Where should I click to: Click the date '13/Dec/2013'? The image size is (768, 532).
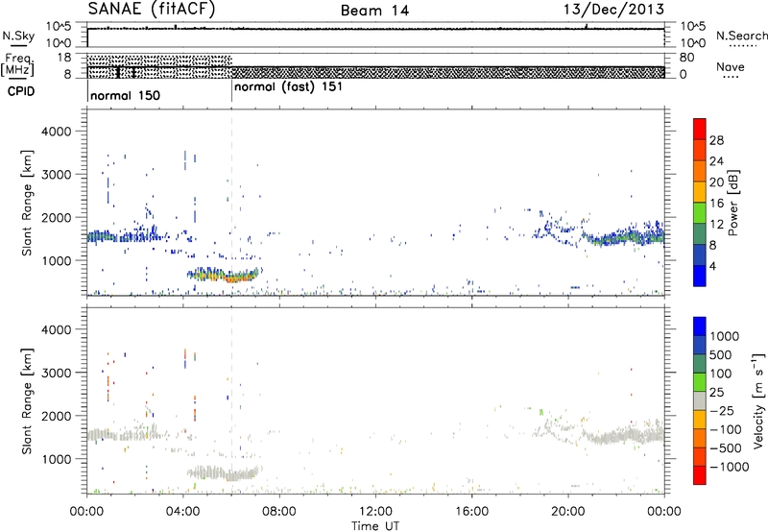click(613, 9)
